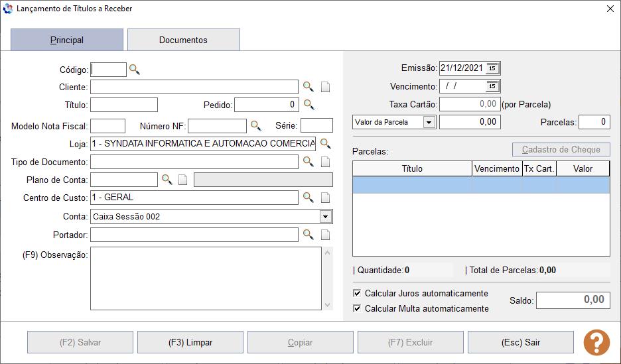The width and height of the screenshot is (621, 364).
Task: Open Portador search magnifier
Action: tap(308, 235)
